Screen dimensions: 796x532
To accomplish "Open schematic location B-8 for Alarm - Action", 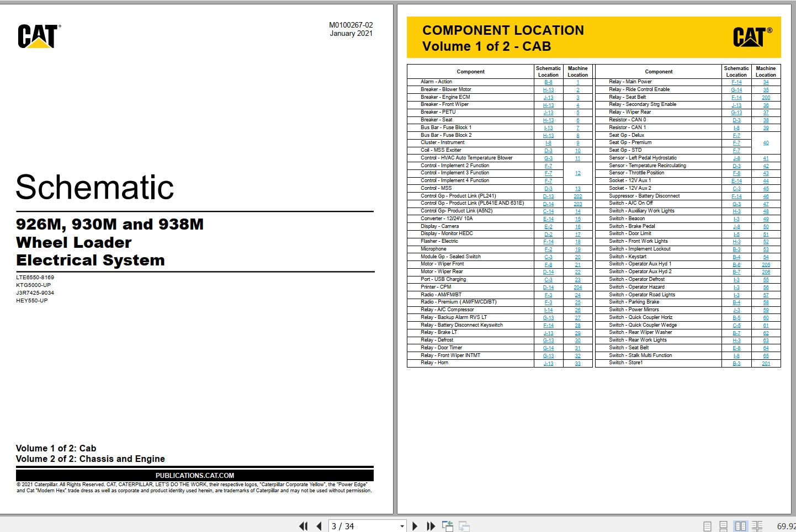I will 548,82.
